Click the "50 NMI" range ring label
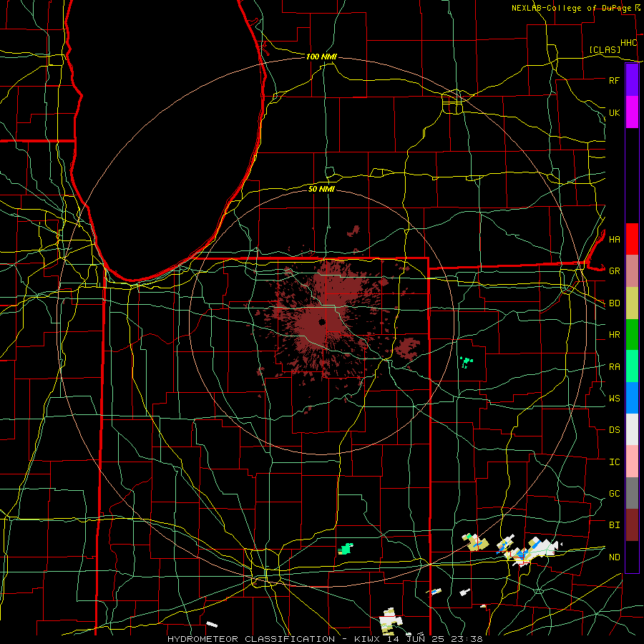Image resolution: width=644 pixels, height=644 pixels. pyautogui.click(x=321, y=189)
